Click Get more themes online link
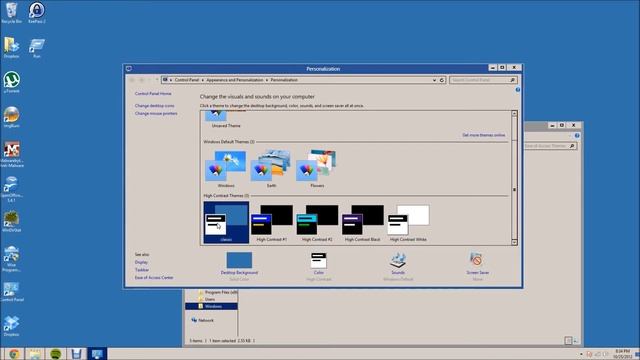Screen dimensions: 640x360 coord(484,135)
